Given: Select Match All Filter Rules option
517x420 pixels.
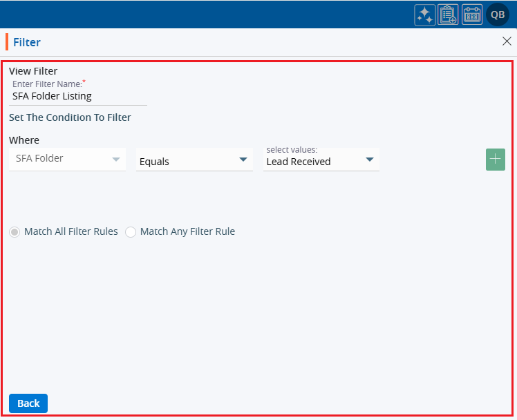Looking at the screenshot, I should point(15,232).
